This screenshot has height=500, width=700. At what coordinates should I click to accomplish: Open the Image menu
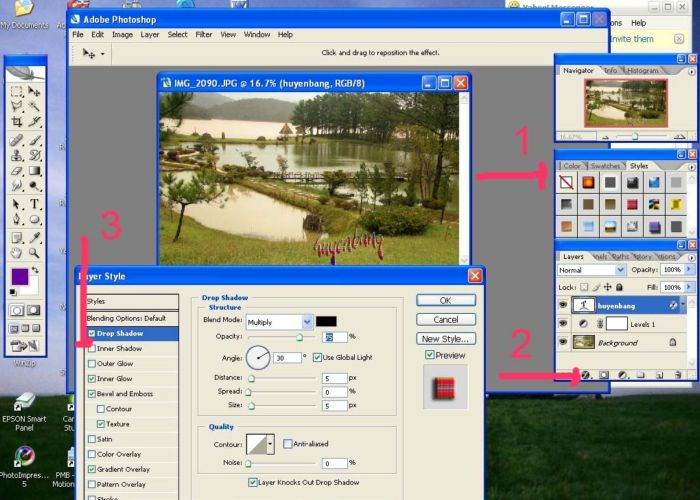pos(122,34)
